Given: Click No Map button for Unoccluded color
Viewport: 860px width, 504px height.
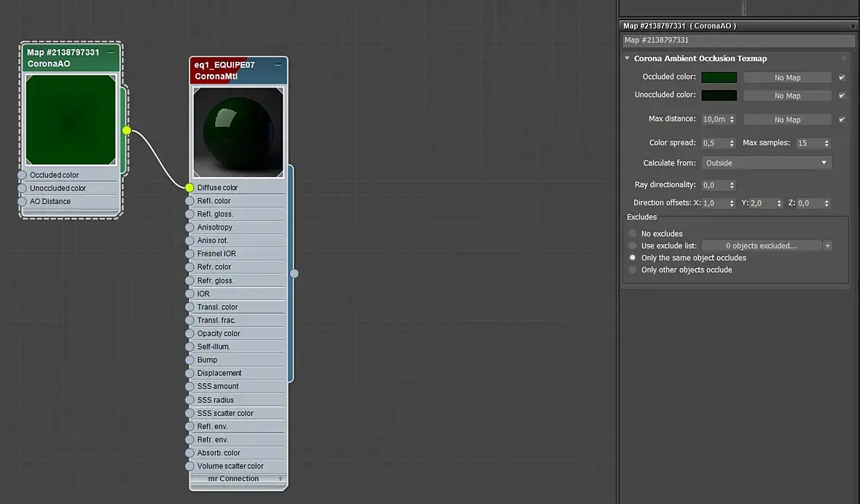Looking at the screenshot, I should click(x=787, y=95).
